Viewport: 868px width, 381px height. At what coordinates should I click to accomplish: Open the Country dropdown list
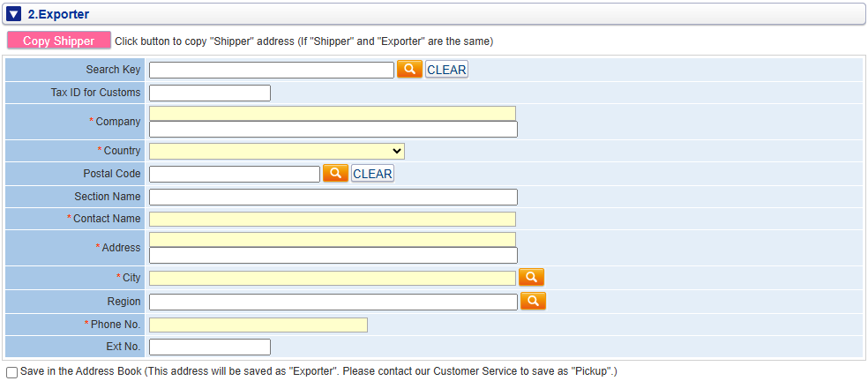(277, 151)
